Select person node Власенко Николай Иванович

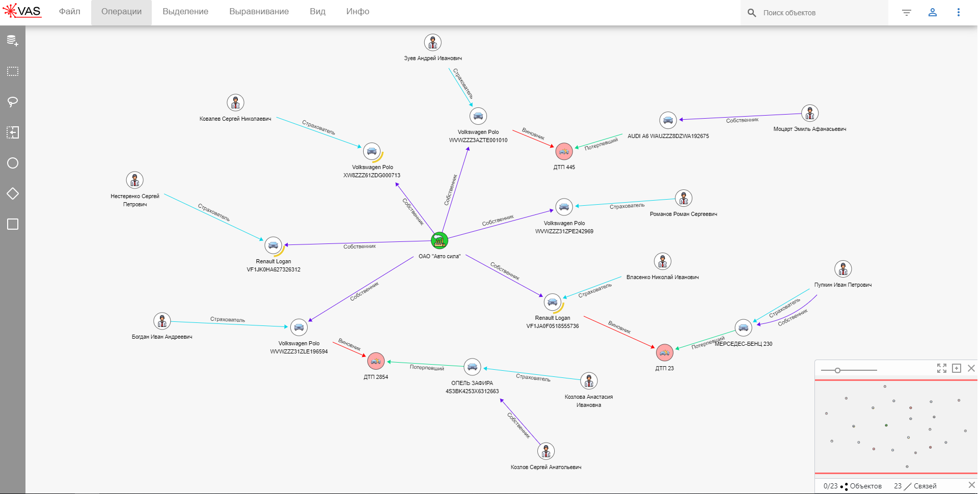click(x=663, y=262)
